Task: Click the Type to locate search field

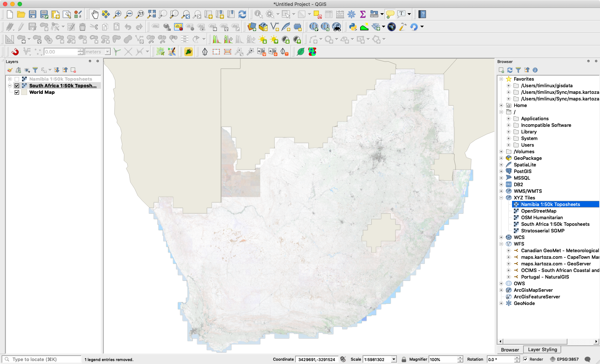Action: (40, 359)
